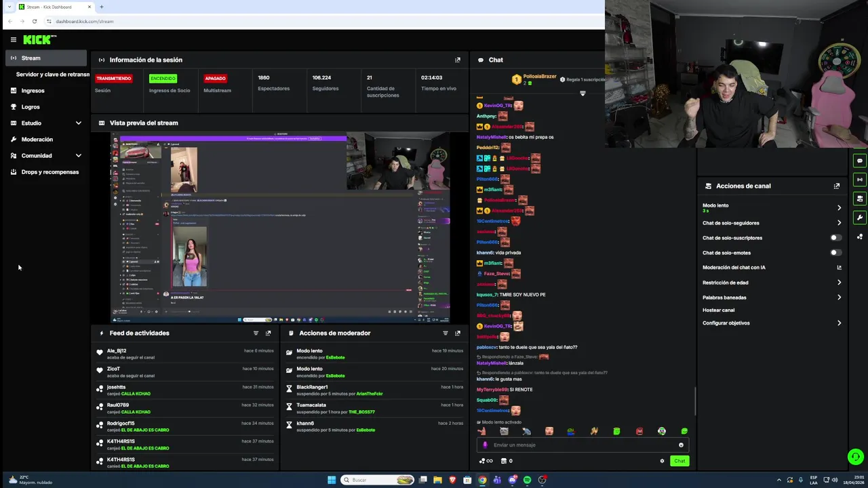Click the channel points infinity icon
This screenshot has height=488, width=868.
tap(486, 461)
